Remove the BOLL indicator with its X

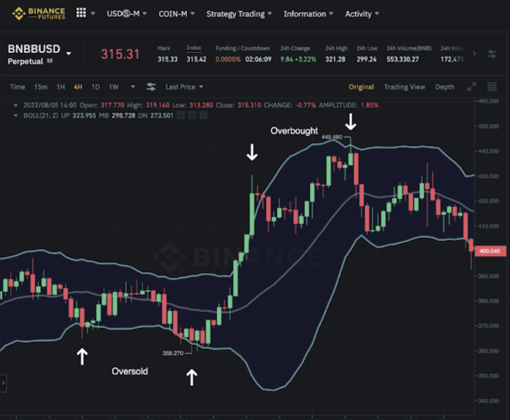pyautogui.click(x=204, y=115)
